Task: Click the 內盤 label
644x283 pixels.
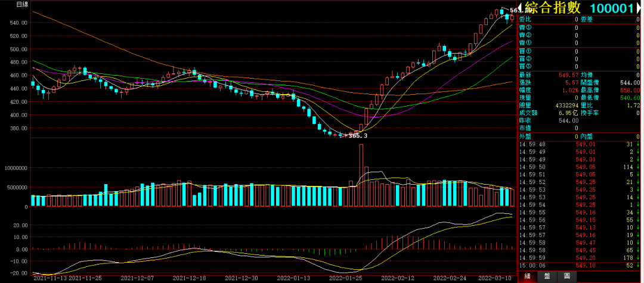Action: [587, 136]
